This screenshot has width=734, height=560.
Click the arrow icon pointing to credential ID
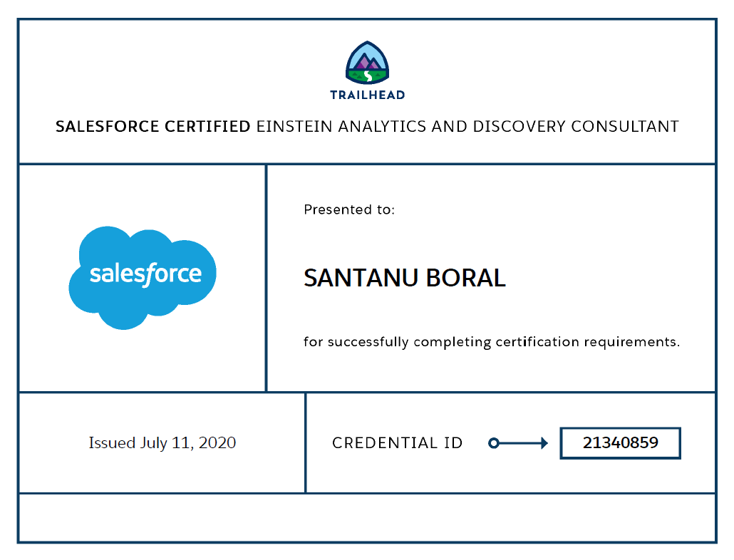[524, 443]
